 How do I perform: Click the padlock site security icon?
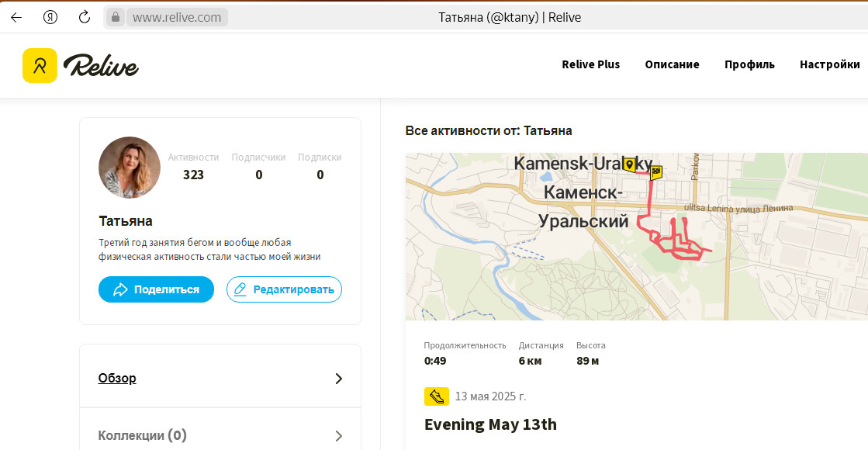tap(115, 17)
